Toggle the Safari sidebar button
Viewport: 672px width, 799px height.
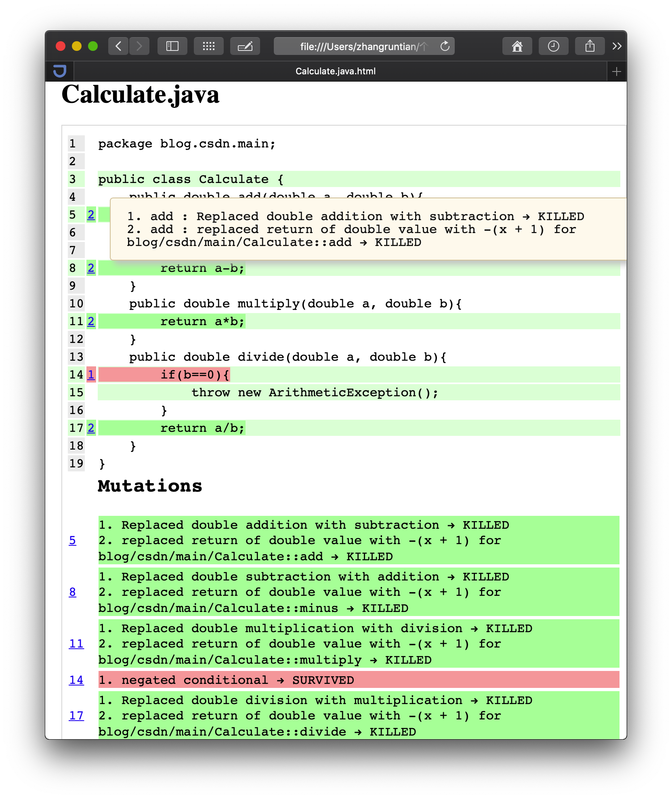(172, 46)
